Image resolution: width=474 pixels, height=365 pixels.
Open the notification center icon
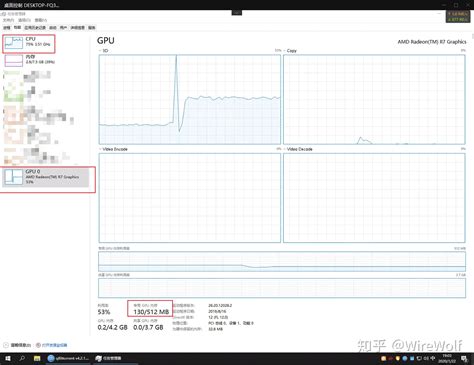point(464,359)
